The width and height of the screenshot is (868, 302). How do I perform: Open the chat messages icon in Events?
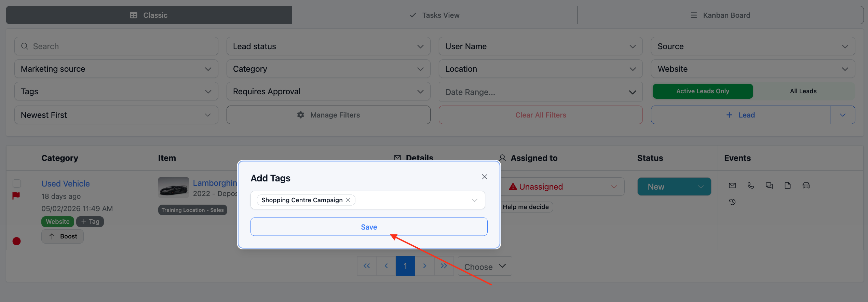pos(769,186)
